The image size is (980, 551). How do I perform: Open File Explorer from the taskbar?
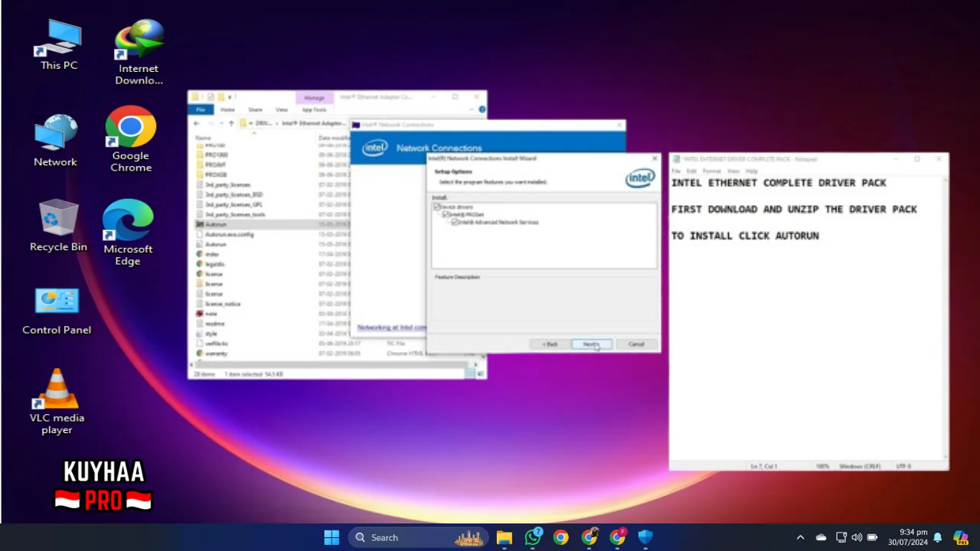point(504,537)
